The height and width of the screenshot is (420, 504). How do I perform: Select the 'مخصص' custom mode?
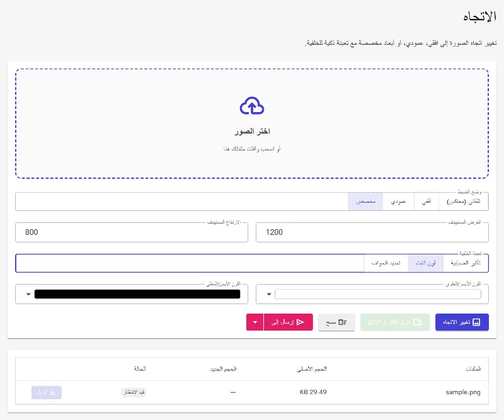click(365, 201)
